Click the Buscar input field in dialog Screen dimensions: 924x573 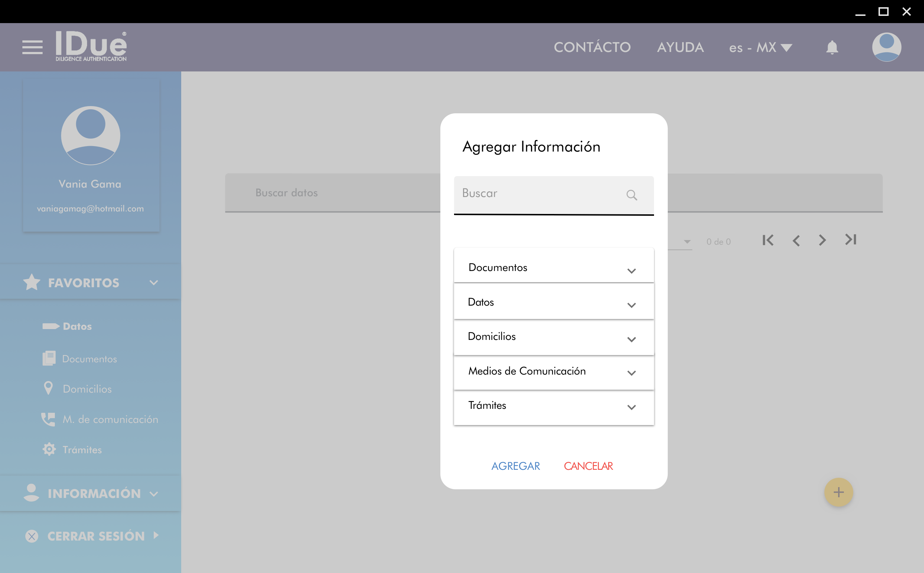click(x=538, y=194)
